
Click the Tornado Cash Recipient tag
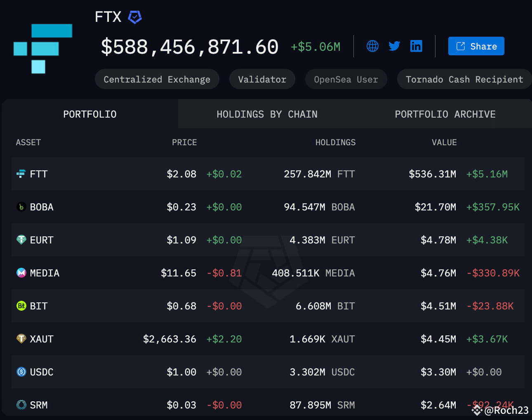click(x=464, y=79)
